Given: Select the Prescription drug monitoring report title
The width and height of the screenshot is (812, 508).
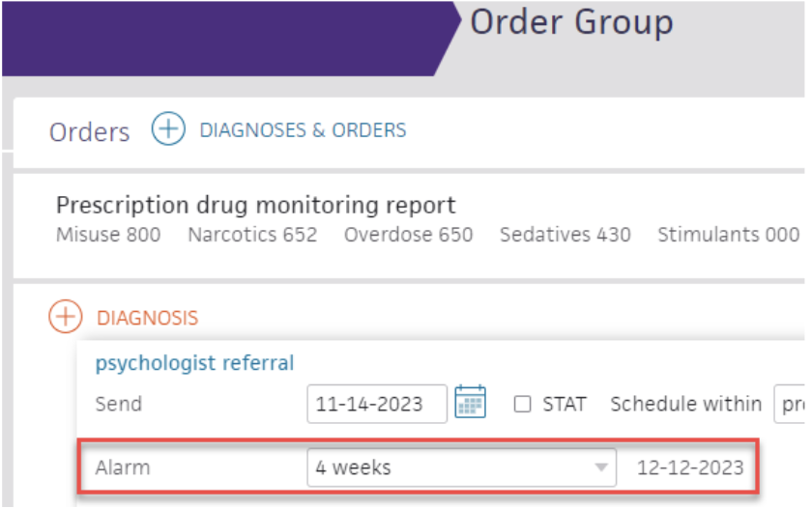Looking at the screenshot, I should coord(256,205).
